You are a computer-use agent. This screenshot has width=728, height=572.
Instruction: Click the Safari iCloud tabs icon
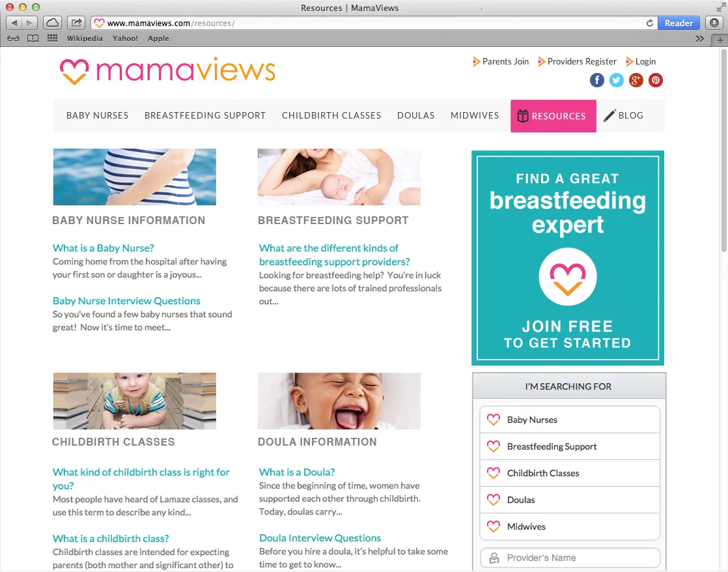pyautogui.click(x=53, y=23)
